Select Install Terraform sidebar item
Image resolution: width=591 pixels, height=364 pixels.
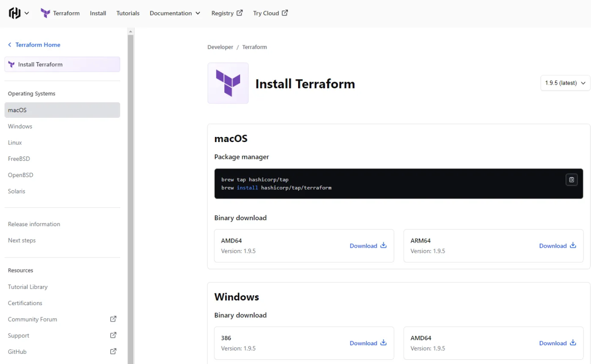coord(62,64)
